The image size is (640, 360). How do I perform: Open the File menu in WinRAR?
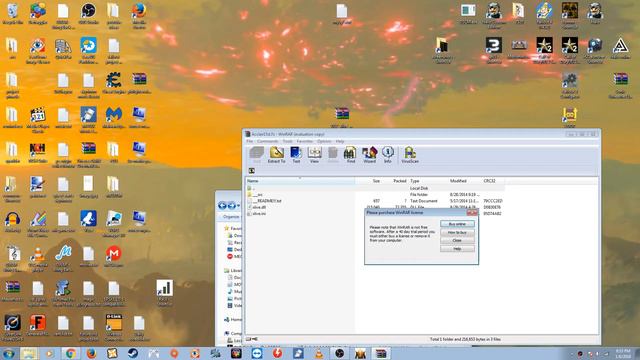[x=249, y=141]
